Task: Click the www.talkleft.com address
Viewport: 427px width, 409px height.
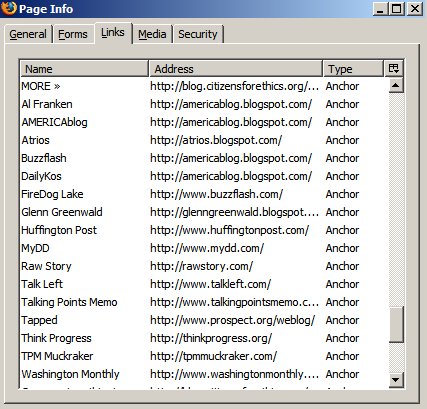Action: (x=210, y=284)
